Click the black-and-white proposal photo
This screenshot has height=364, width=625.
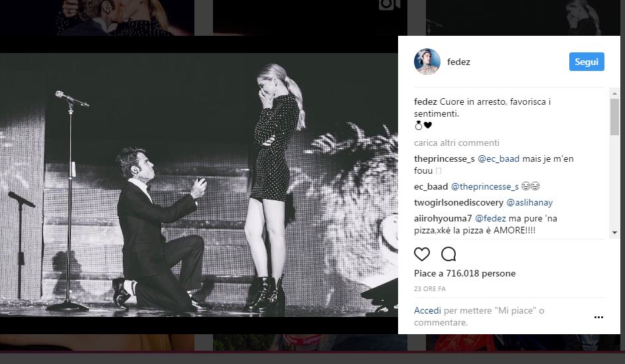tap(199, 192)
